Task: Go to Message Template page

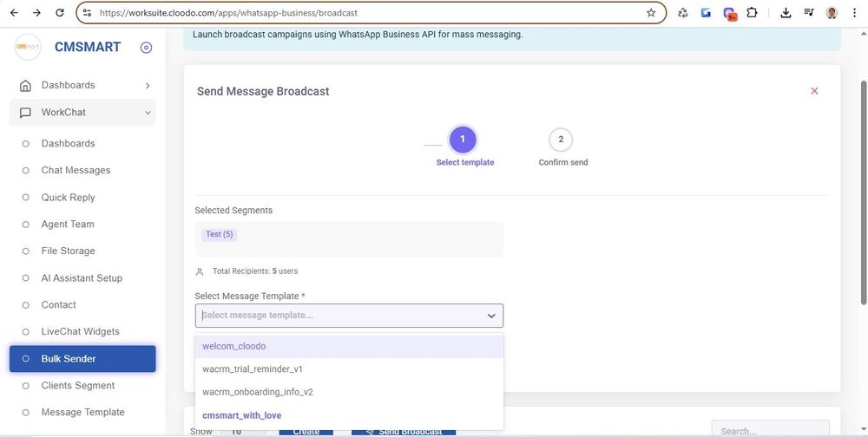Action: click(83, 413)
